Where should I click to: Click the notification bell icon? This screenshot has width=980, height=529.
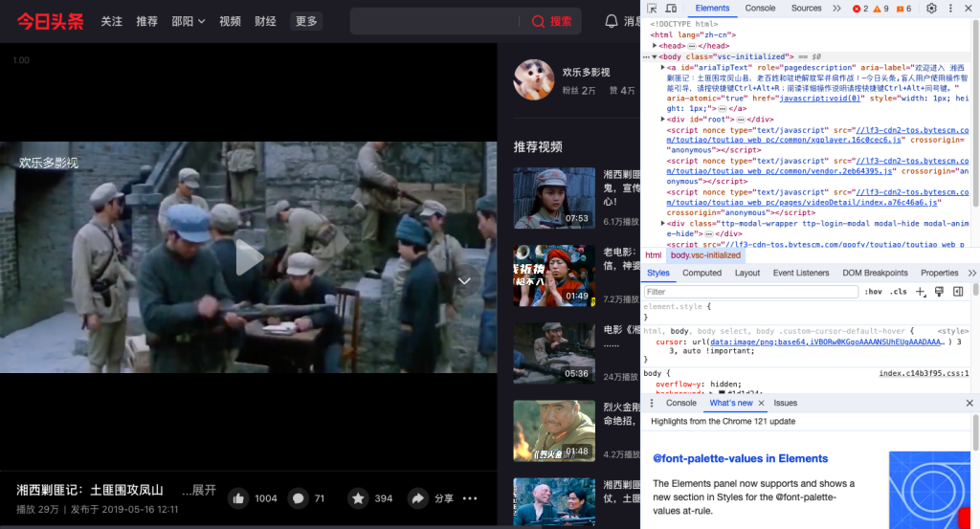[612, 21]
